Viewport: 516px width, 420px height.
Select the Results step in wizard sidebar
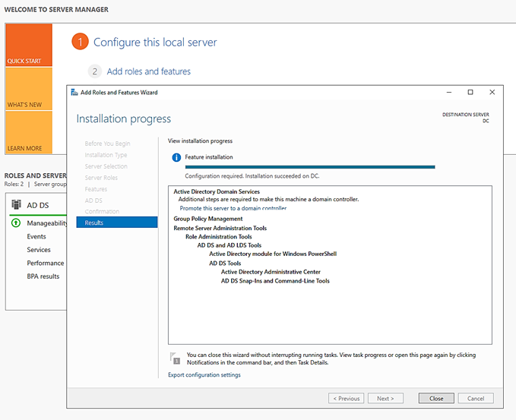point(117,223)
